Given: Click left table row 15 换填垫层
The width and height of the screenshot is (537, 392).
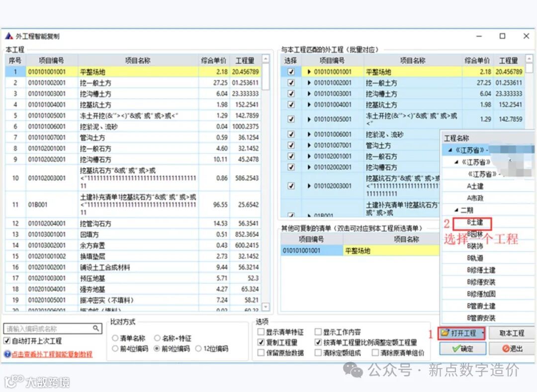Looking at the screenshot, I should click(133, 256).
